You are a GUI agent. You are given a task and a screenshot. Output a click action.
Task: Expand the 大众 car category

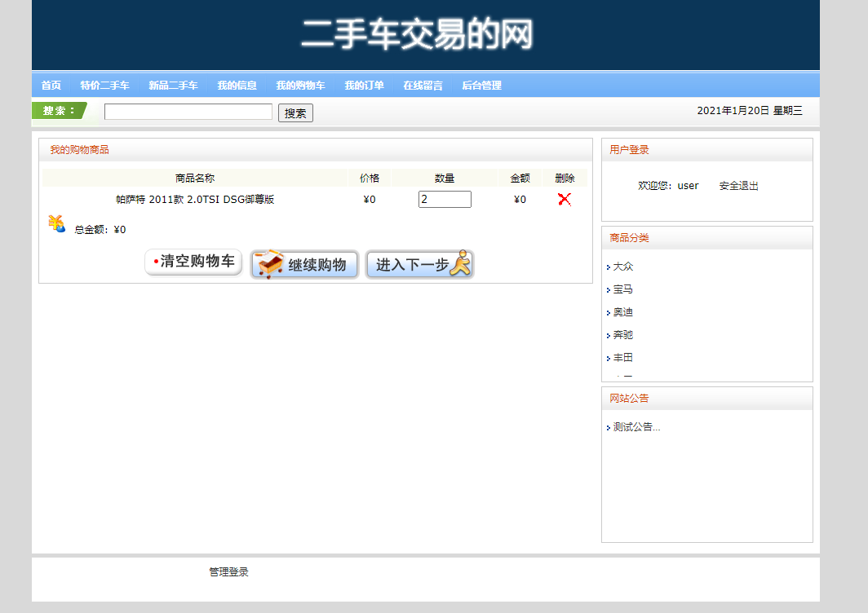(x=622, y=266)
